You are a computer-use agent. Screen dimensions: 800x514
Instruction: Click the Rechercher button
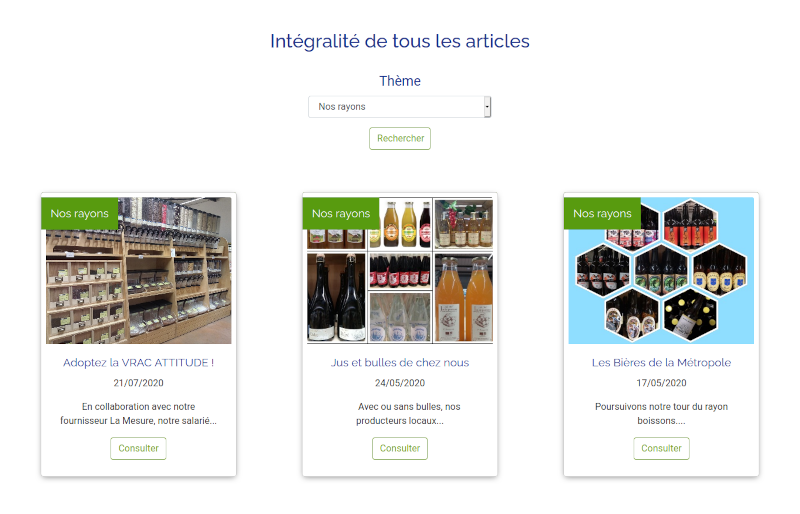coord(400,138)
